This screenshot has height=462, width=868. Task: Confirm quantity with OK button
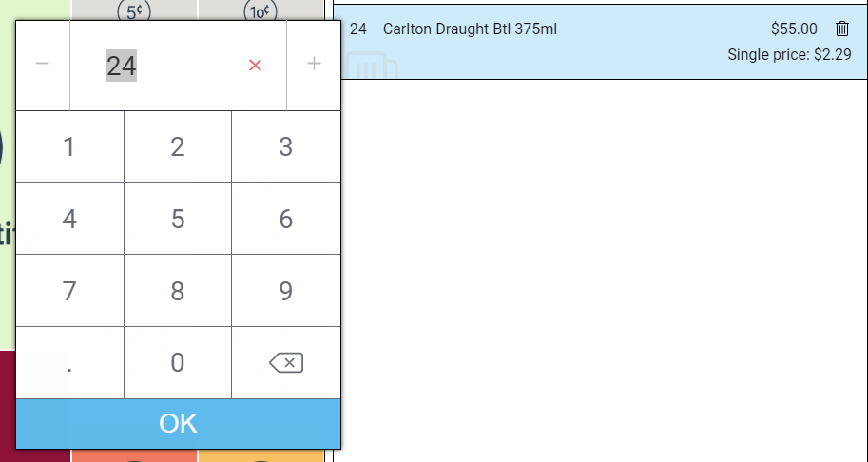[178, 423]
